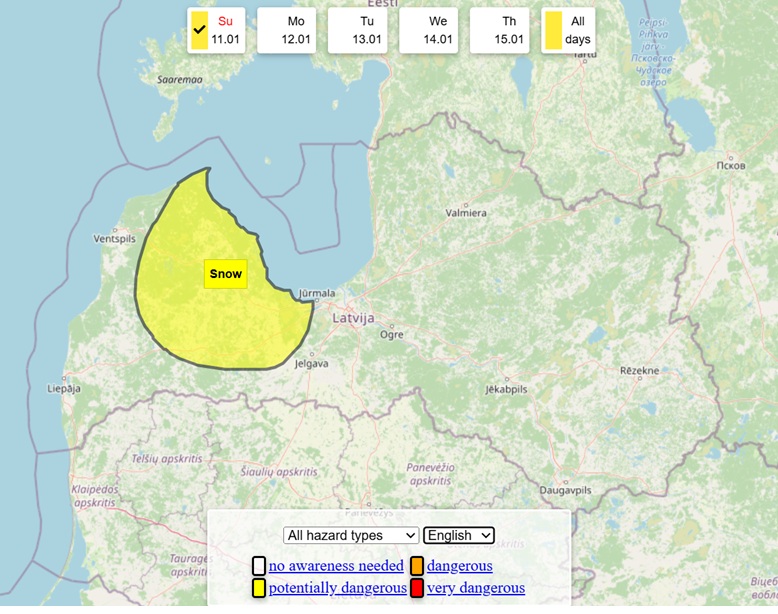Follow the 'potentially dangerous' legend link
The height and width of the screenshot is (614, 778).
tap(337, 588)
